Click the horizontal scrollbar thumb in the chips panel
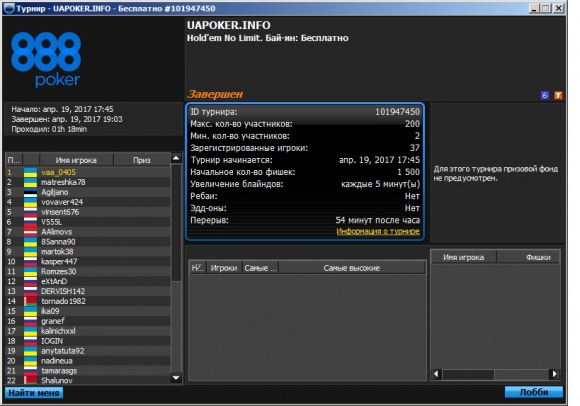This screenshot has width=580, height=406. (x=468, y=374)
